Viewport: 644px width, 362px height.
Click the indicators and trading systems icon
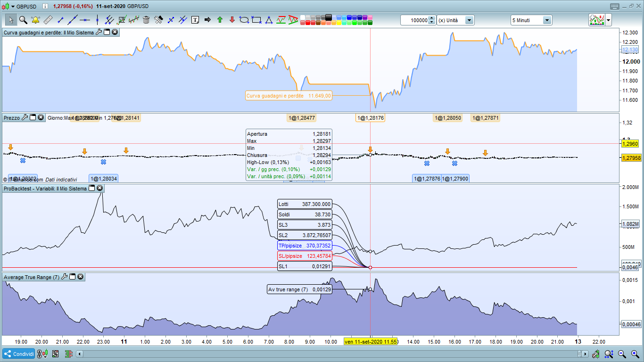[x=597, y=20]
